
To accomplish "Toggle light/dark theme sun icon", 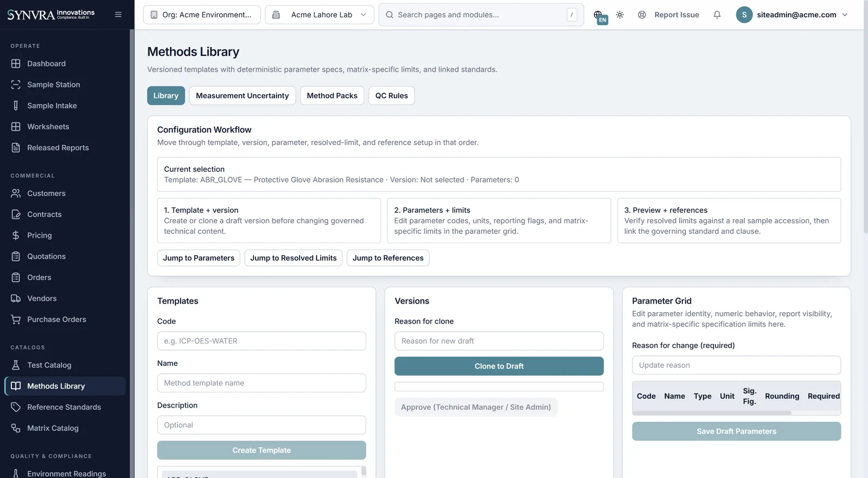I will coord(620,15).
